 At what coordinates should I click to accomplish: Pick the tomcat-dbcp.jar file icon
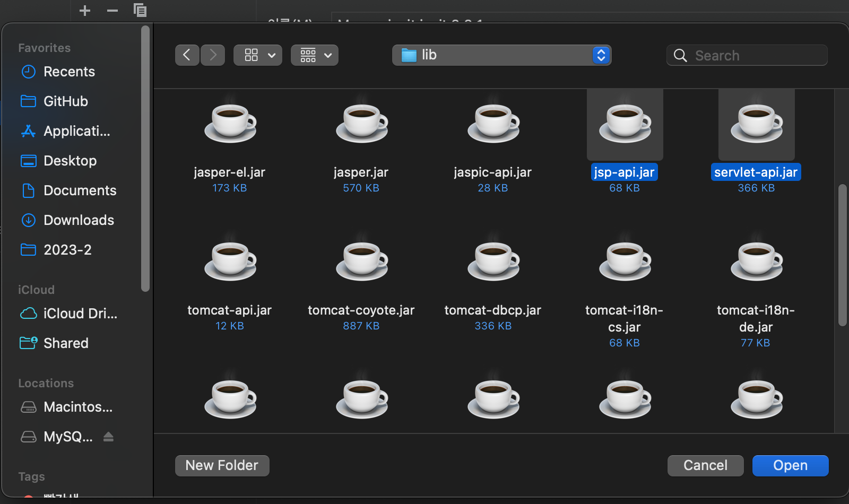pyautogui.click(x=493, y=261)
